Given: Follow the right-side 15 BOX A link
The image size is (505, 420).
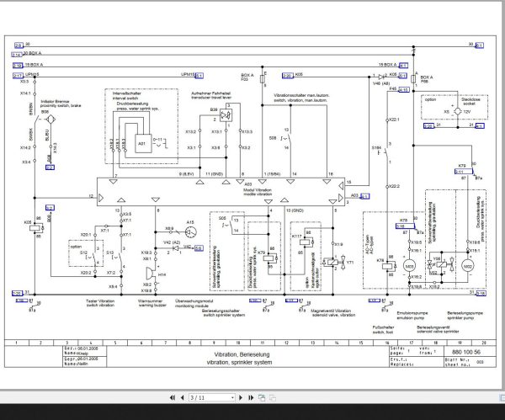Looking at the screenshot, I should 403,66.
